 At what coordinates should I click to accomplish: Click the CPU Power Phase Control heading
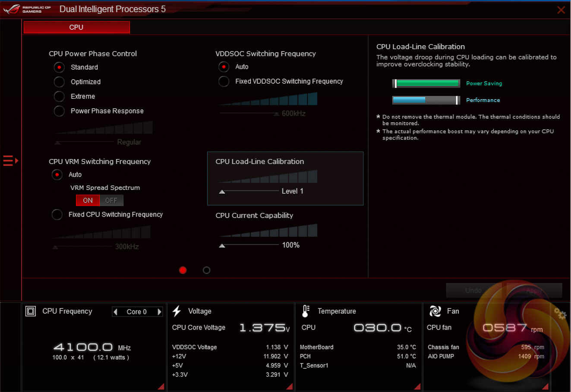(x=93, y=53)
